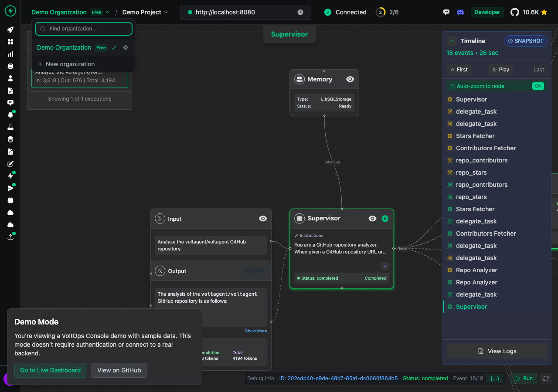
Task: Open the Demo Project dropdown
Action: click(145, 12)
